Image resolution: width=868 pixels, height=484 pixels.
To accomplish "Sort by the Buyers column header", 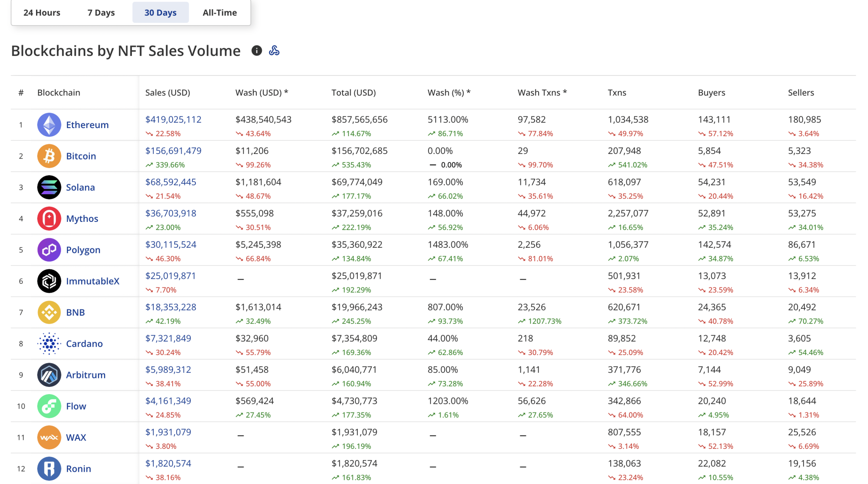I will click(x=712, y=92).
